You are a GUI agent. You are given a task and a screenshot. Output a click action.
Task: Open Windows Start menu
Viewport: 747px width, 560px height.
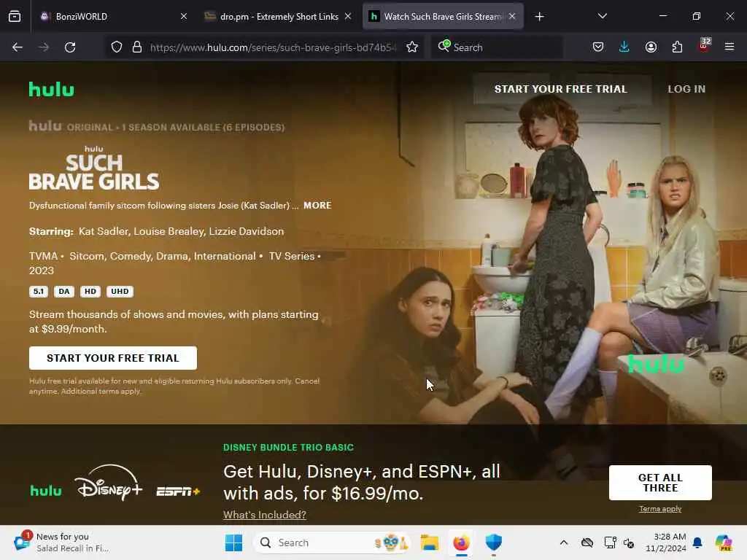click(x=233, y=542)
